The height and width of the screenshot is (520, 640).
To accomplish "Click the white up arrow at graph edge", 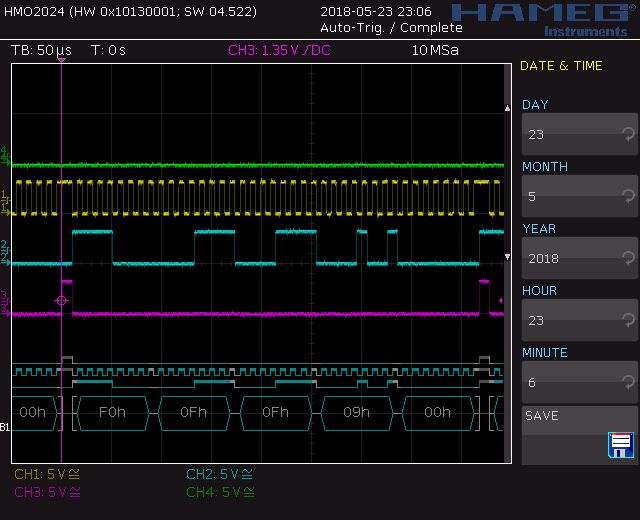I will (x=505, y=110).
